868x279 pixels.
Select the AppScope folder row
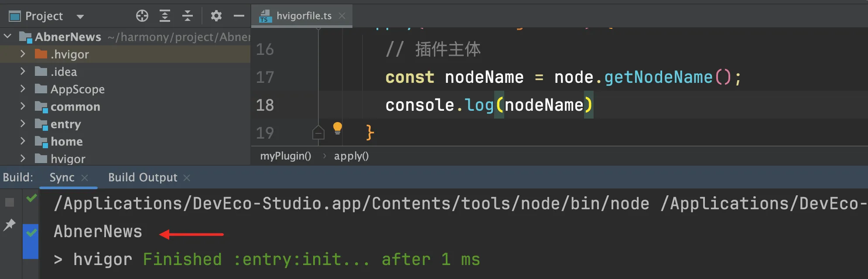[125, 89]
